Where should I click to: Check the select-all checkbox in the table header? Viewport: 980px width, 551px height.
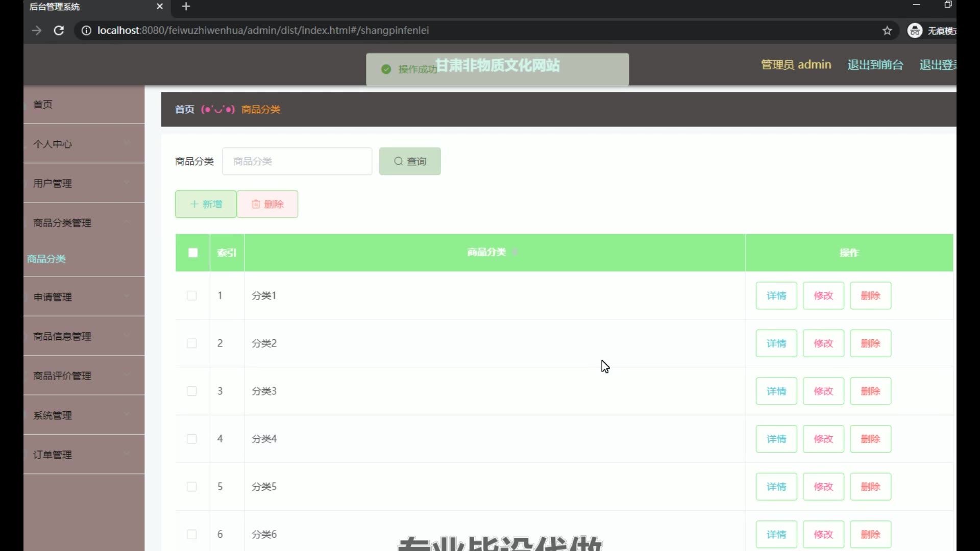click(193, 253)
